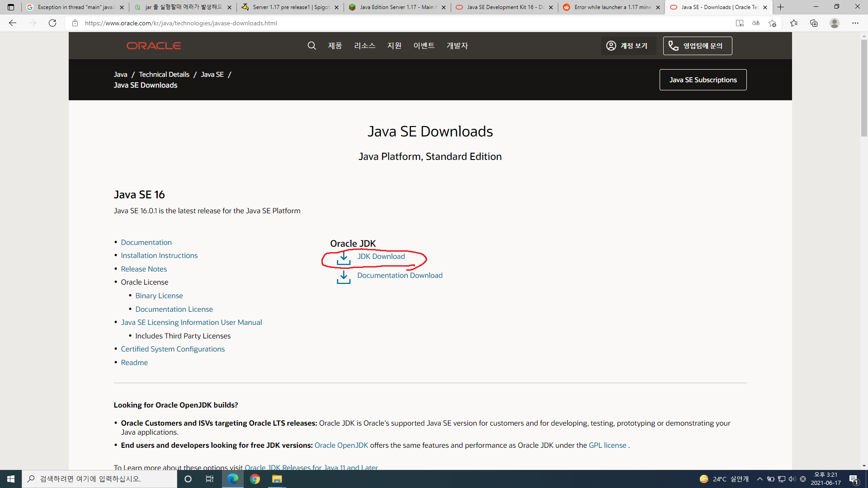Open the Edge settings ellipsis menu

[855, 23]
